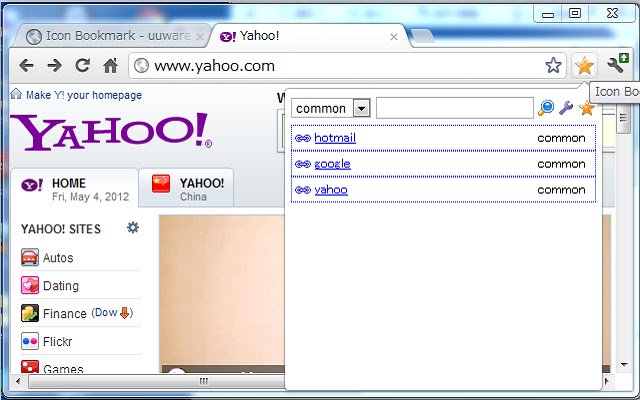The width and height of the screenshot is (640, 400).
Task: Focus the www.yahoo.com address bar
Action: (347, 65)
